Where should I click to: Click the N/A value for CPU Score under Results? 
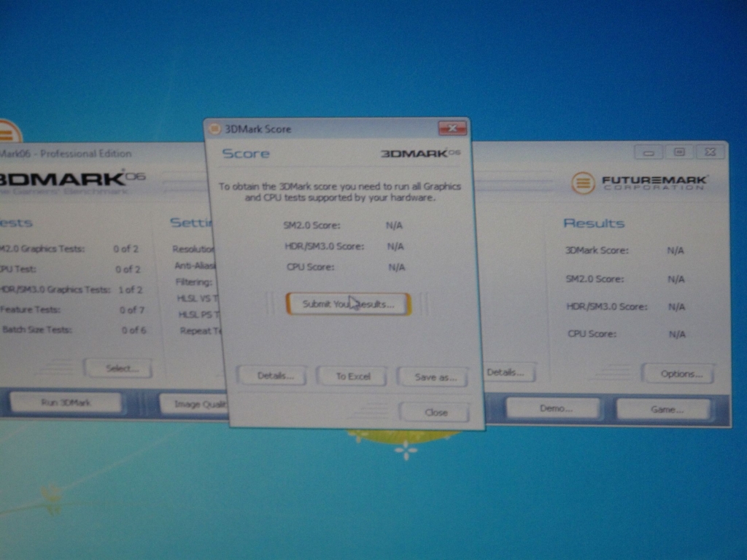click(676, 334)
